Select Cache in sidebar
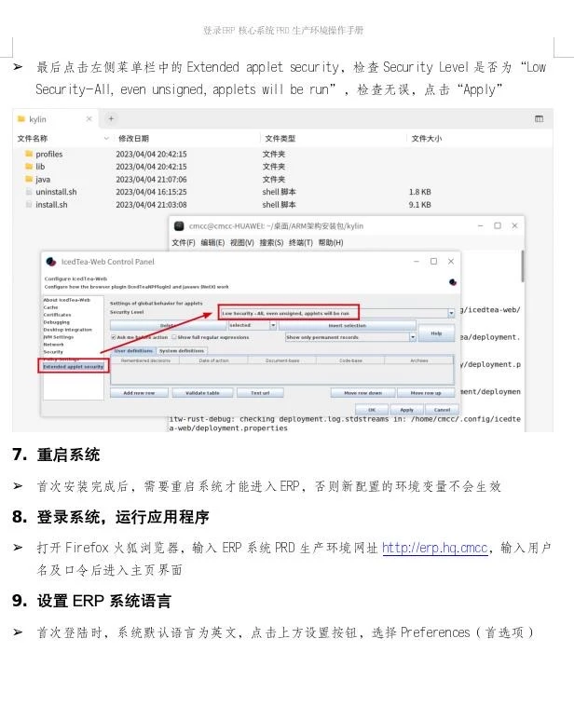This screenshot has width=588, height=720. click(50, 307)
